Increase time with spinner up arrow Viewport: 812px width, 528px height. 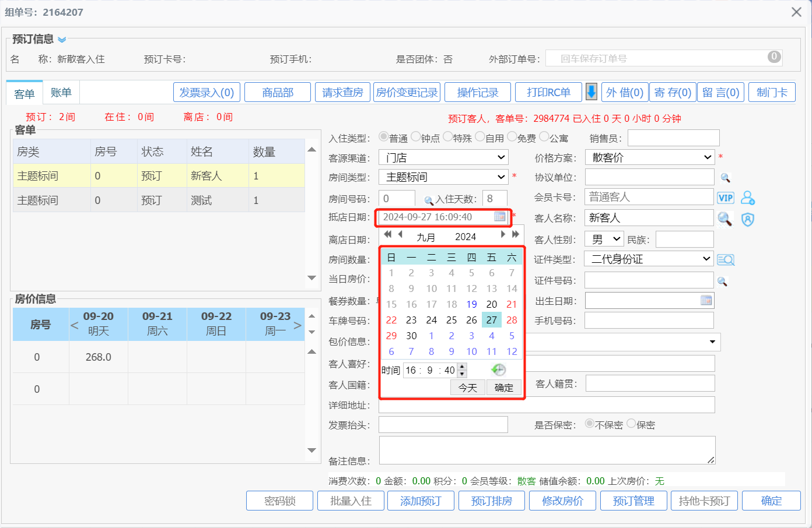(x=462, y=367)
